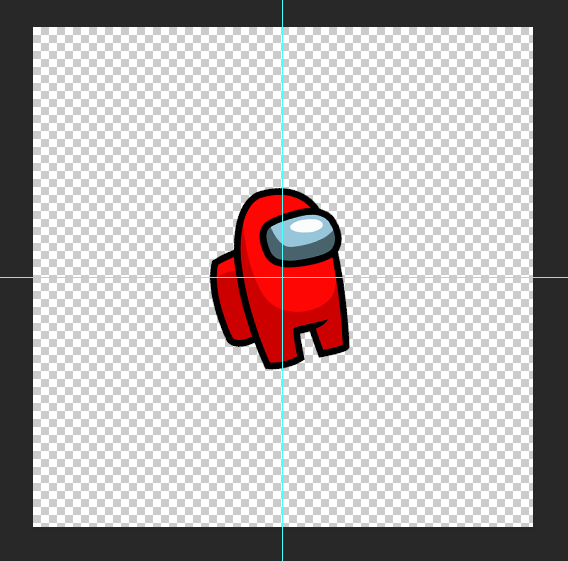Select the vertical cyan guide above the canvas
The height and width of the screenshot is (561, 568).
[x=283, y=13]
